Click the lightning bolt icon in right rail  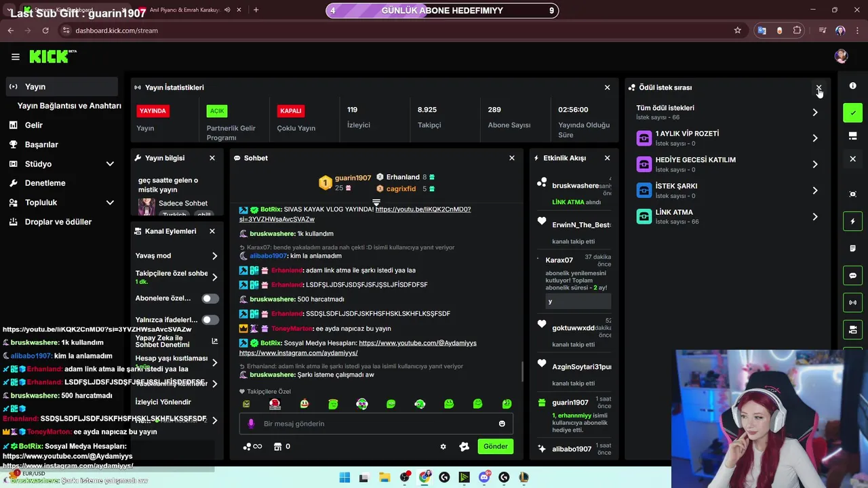852,222
